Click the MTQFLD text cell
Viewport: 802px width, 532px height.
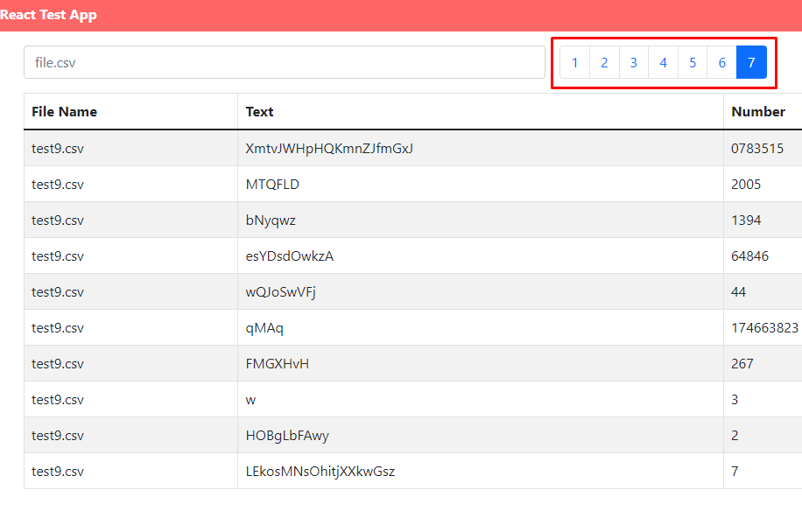(272, 184)
